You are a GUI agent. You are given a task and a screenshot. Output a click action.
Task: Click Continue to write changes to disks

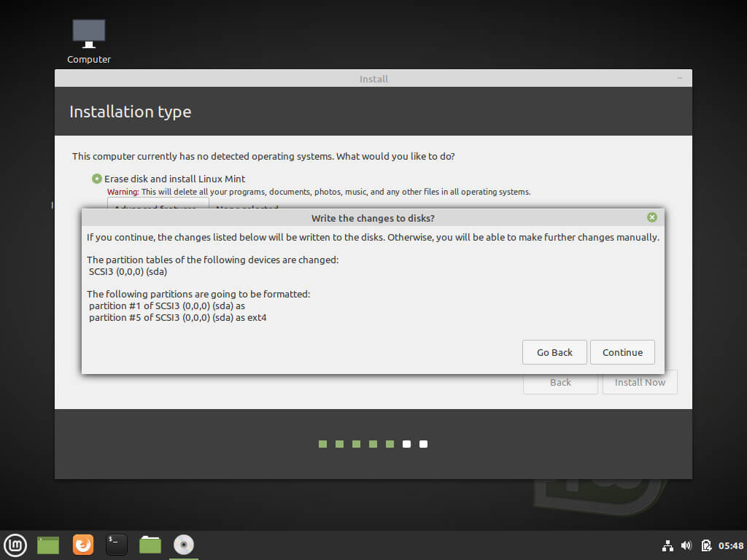(622, 352)
